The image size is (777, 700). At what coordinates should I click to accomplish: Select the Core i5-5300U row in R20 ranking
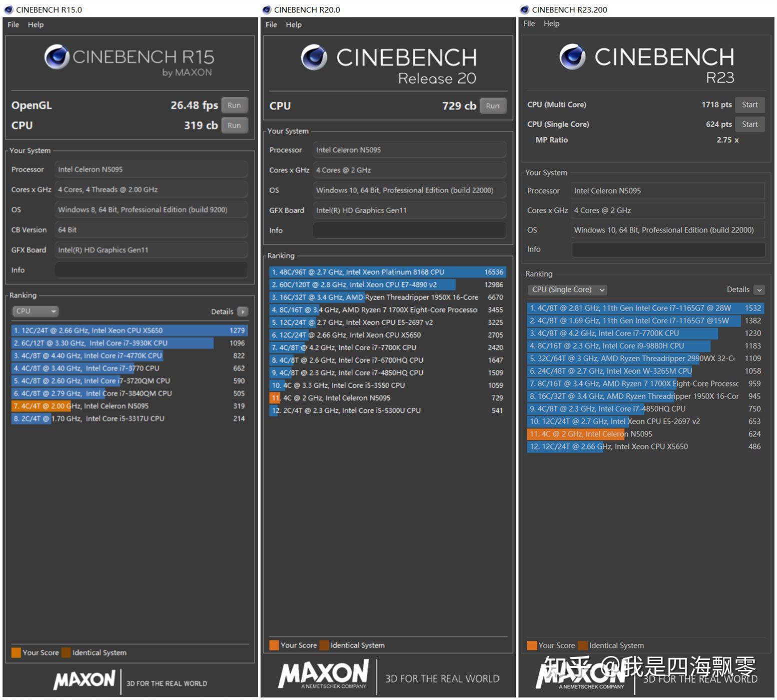pyautogui.click(x=387, y=410)
